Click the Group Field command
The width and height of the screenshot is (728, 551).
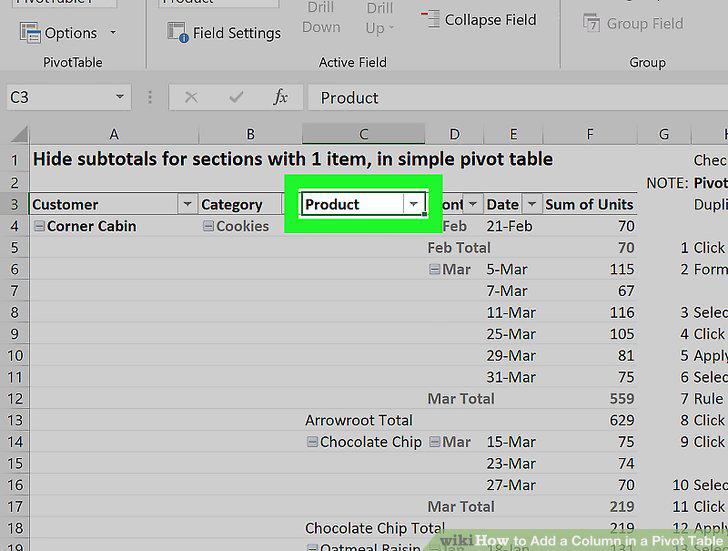pyautogui.click(x=633, y=23)
